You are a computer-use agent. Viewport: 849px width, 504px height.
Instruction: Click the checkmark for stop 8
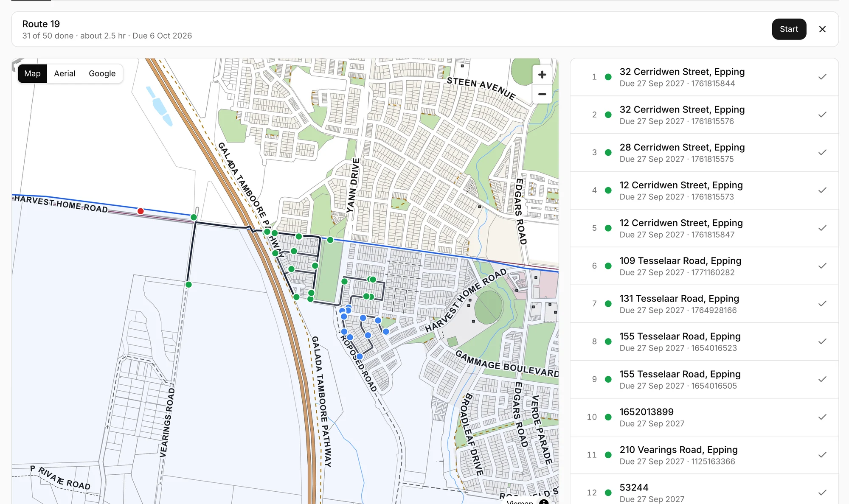click(822, 341)
